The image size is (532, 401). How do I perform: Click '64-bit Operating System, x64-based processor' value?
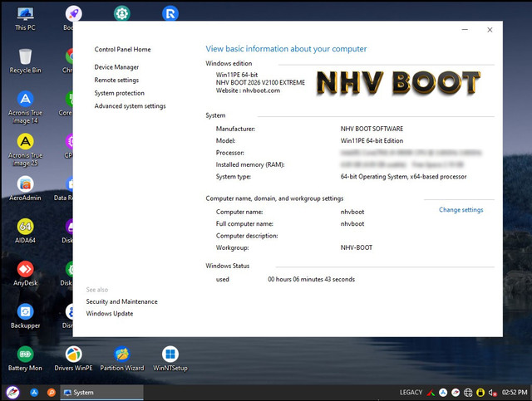point(403,177)
